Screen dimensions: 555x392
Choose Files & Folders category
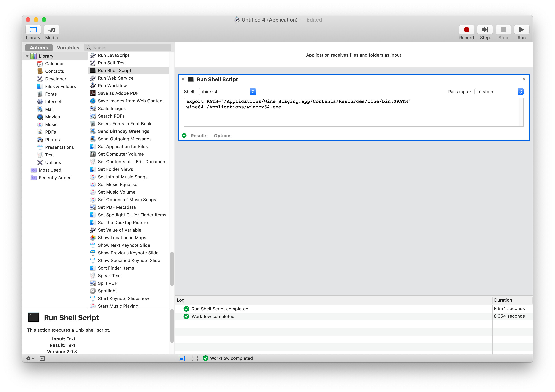click(x=60, y=86)
